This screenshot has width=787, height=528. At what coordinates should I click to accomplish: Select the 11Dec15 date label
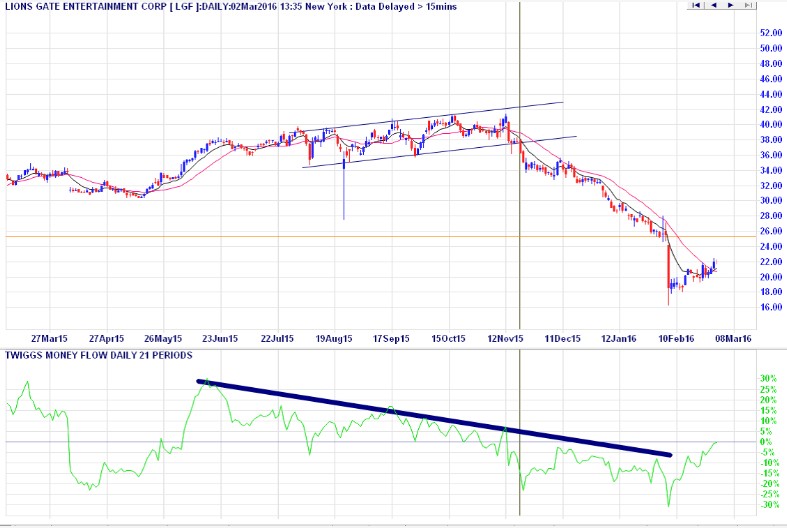click(x=563, y=339)
